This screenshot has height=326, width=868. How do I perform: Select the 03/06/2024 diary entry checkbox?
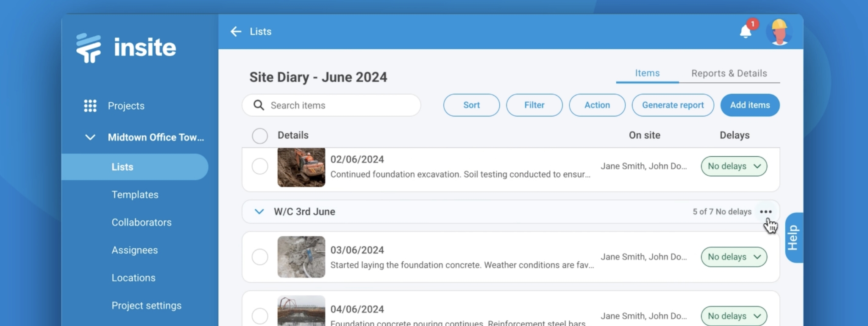click(260, 257)
